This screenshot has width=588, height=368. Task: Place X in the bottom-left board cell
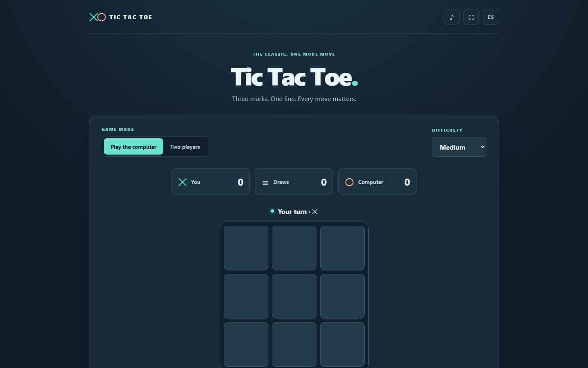(246, 344)
